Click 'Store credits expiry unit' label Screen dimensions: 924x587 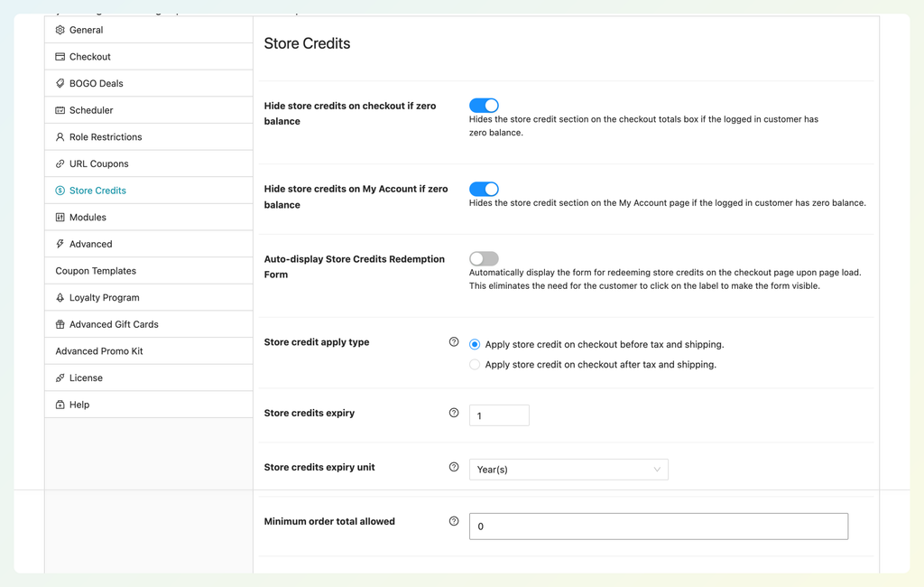[319, 467]
